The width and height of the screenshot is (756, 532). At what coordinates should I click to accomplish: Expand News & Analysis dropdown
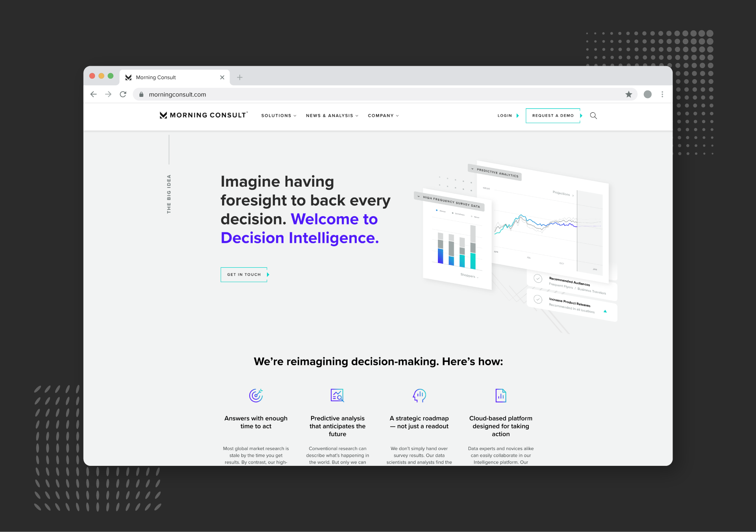tap(332, 116)
